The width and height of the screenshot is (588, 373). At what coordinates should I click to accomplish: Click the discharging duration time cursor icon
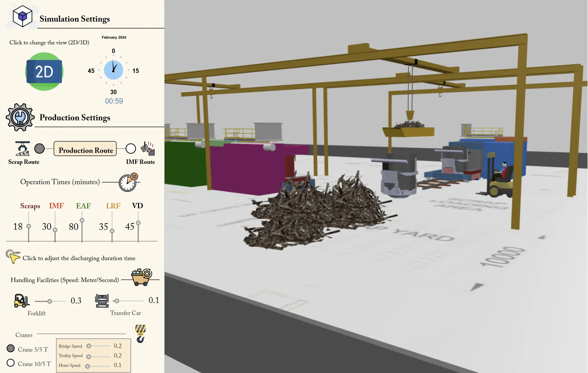click(x=13, y=257)
